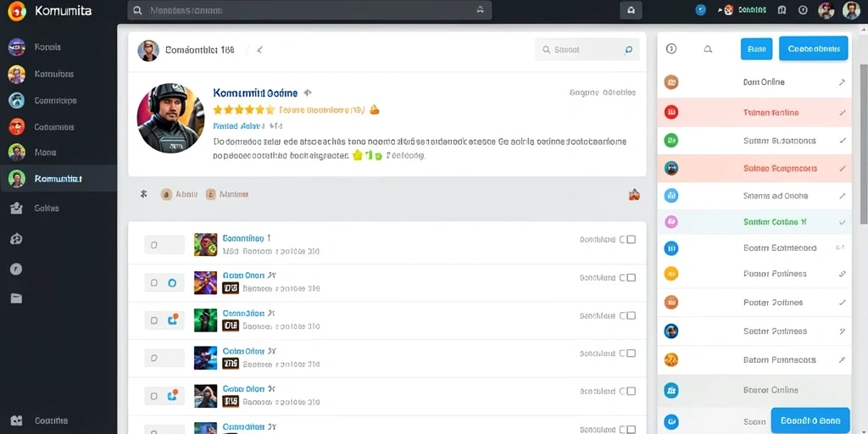Viewport: 868px width, 434px height.
Task: Focus the top bar search field
Action: (309, 10)
